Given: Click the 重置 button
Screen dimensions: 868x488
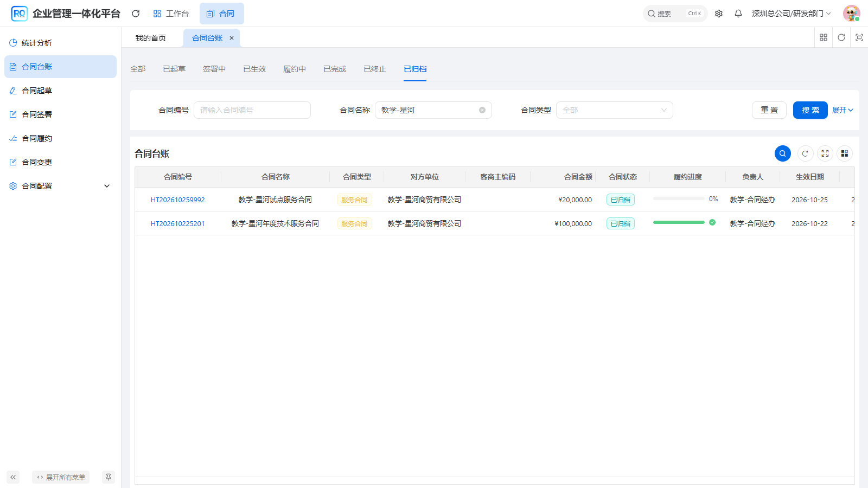Looking at the screenshot, I should 769,110.
